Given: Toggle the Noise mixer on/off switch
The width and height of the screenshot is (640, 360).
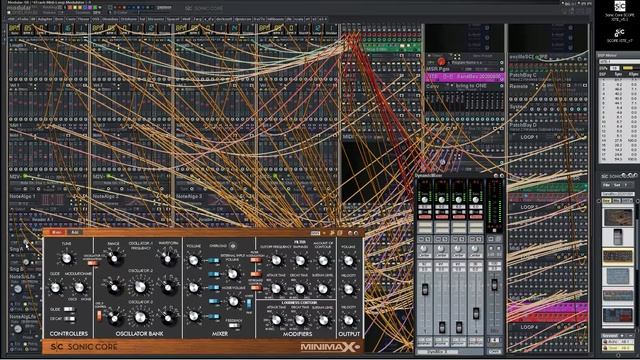Looking at the screenshot, I should coord(213,302).
